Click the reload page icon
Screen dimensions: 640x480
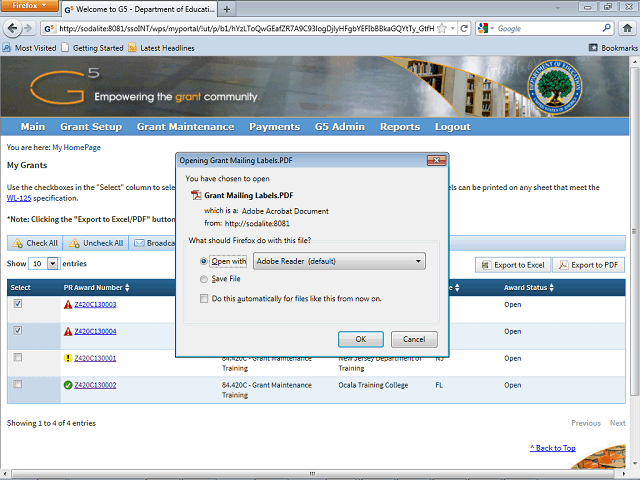pyautogui.click(x=464, y=28)
